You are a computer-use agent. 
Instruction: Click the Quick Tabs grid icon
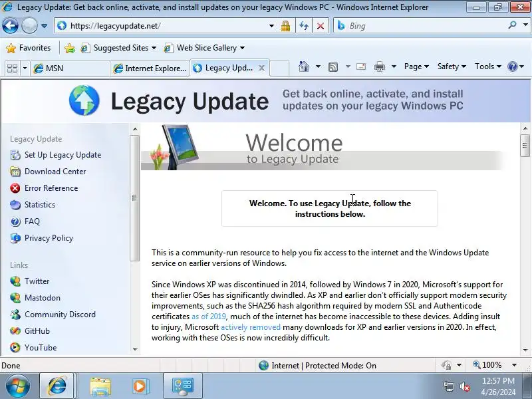click(x=12, y=68)
